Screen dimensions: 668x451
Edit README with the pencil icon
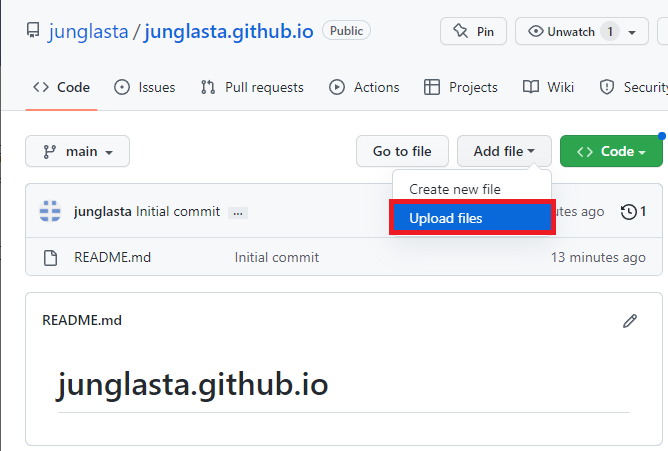(630, 321)
